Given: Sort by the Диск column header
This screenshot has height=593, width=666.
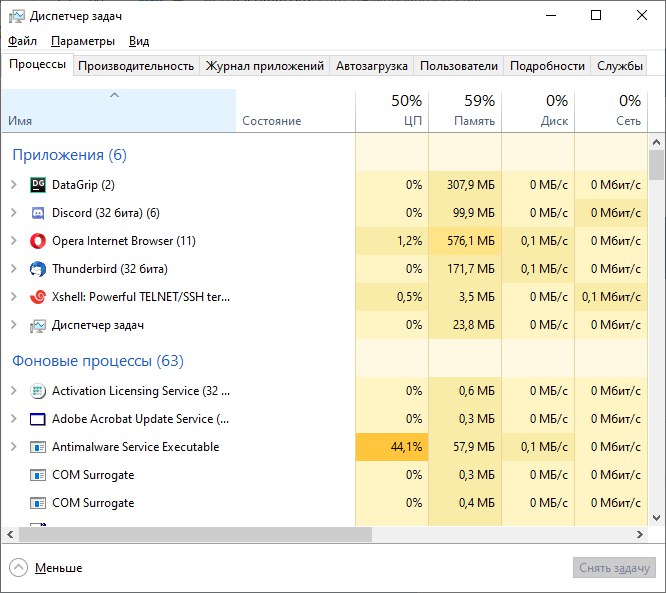Looking at the screenshot, I should tap(538, 110).
